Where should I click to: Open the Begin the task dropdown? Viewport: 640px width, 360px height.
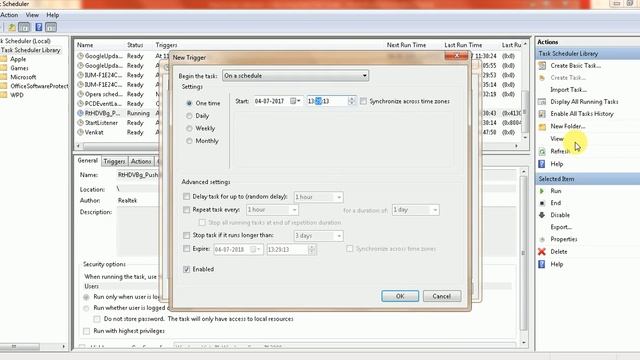click(x=295, y=76)
